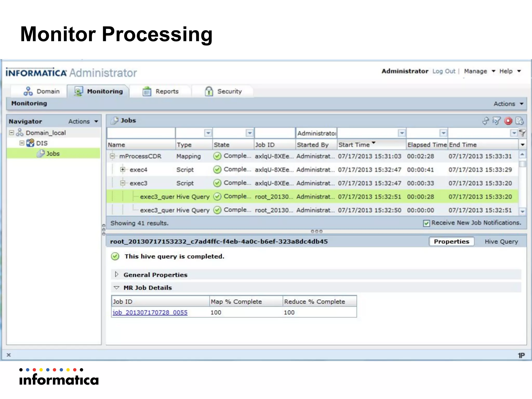
Task: Open the Type filter dropdown
Action: [208, 133]
